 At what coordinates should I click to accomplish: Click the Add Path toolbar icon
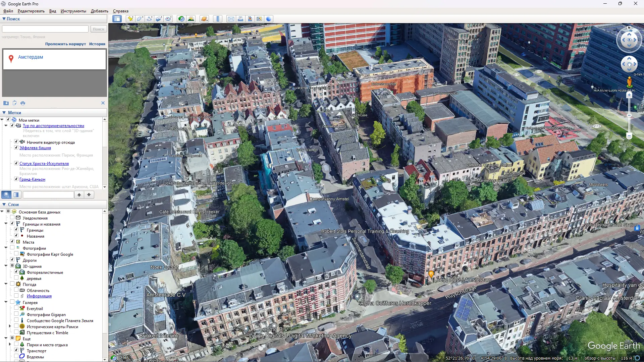click(x=149, y=19)
